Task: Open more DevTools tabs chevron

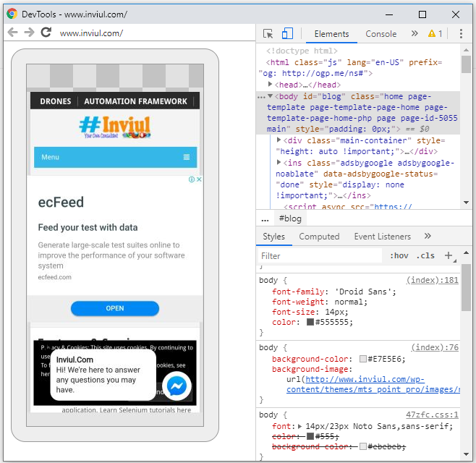Action: pos(415,34)
